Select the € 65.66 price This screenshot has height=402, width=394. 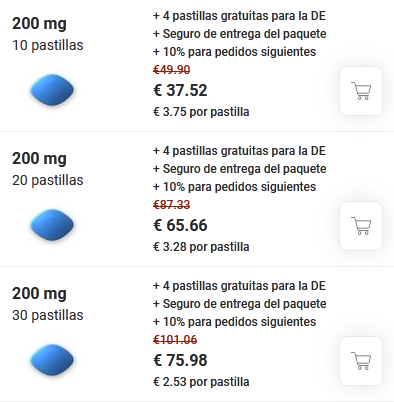coord(180,225)
